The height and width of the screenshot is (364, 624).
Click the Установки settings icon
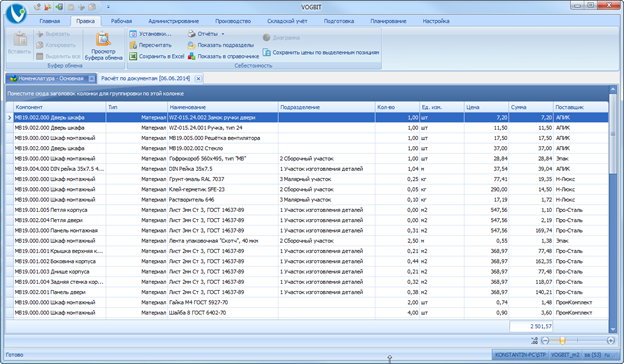133,34
